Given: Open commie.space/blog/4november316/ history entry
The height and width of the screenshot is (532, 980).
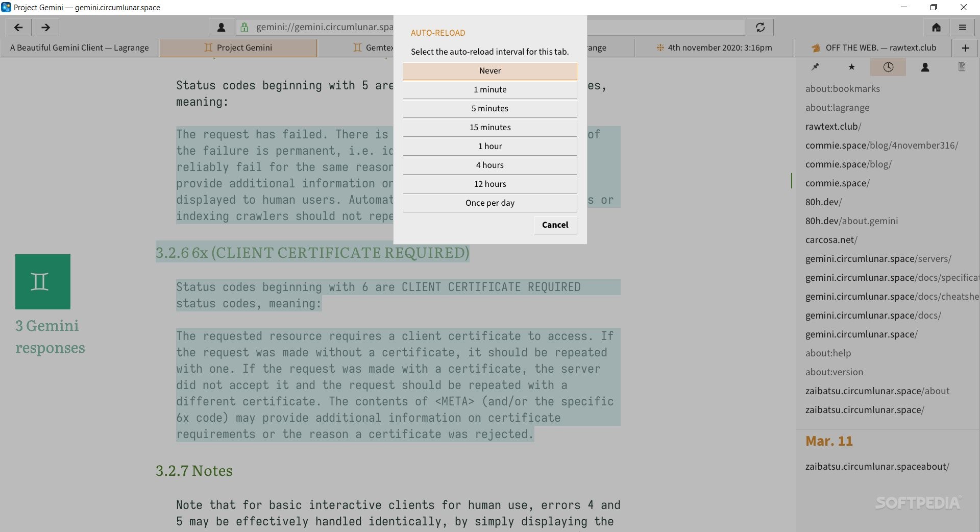Looking at the screenshot, I should 881,146.
